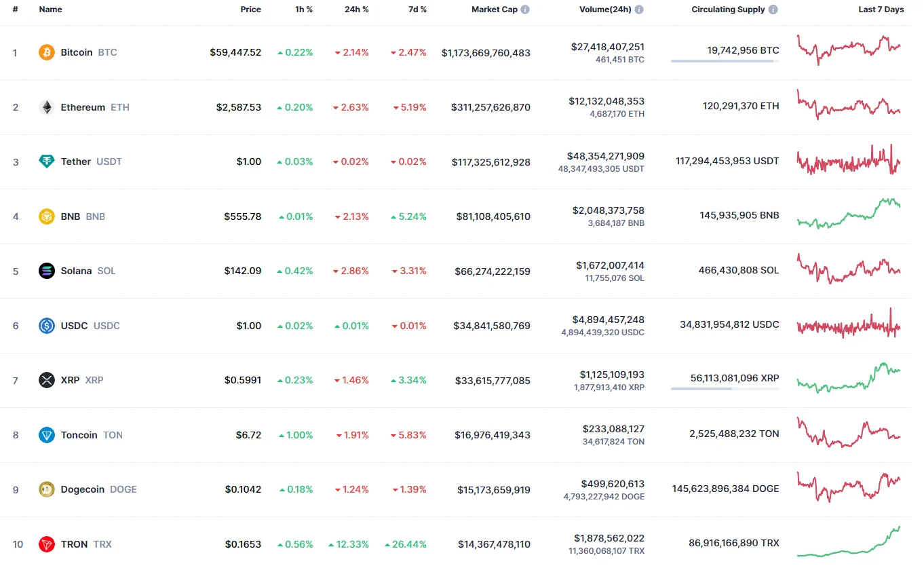Click the Toncoin logo icon
924x568 pixels.
[47, 435]
